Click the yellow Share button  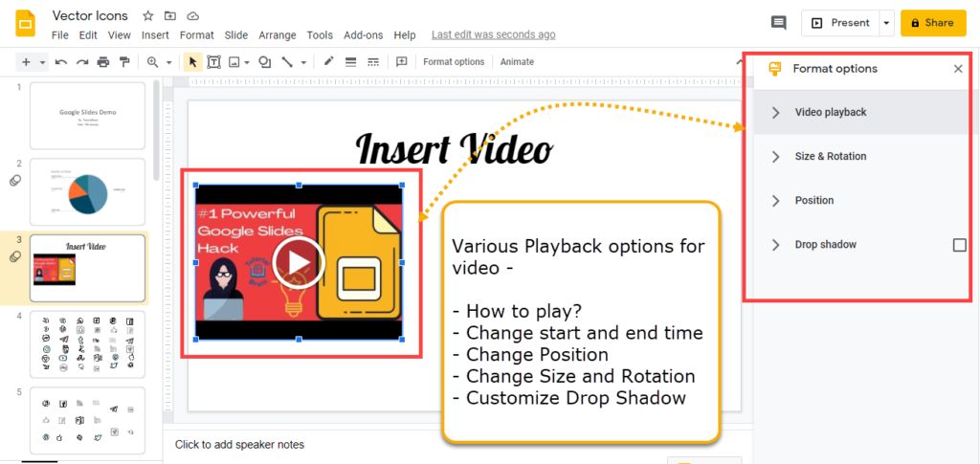(x=933, y=23)
